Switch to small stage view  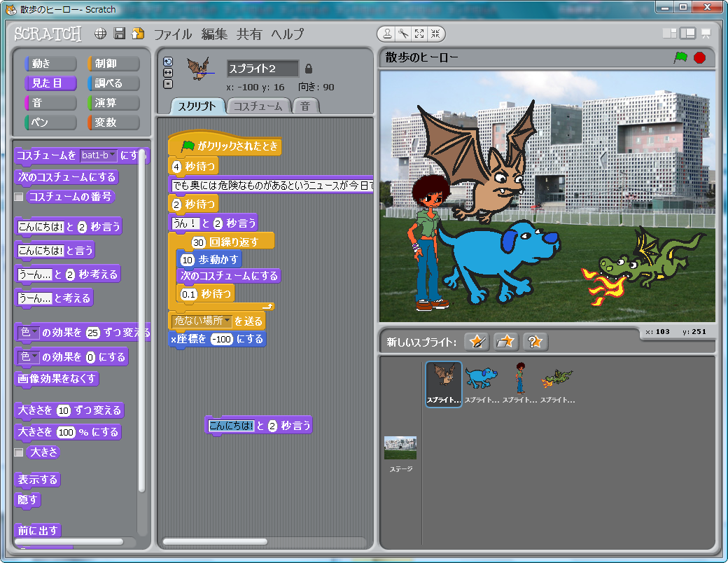tap(669, 34)
